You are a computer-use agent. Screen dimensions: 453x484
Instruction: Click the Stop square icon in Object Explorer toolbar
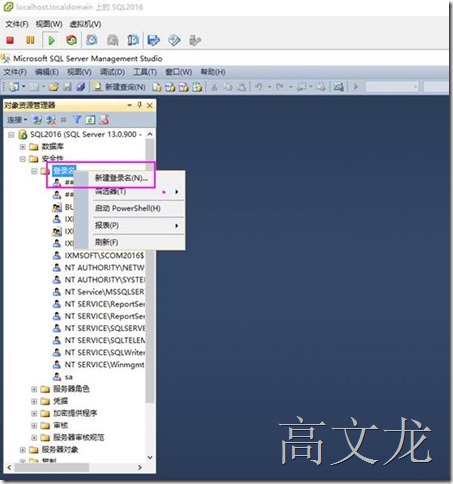[64, 120]
